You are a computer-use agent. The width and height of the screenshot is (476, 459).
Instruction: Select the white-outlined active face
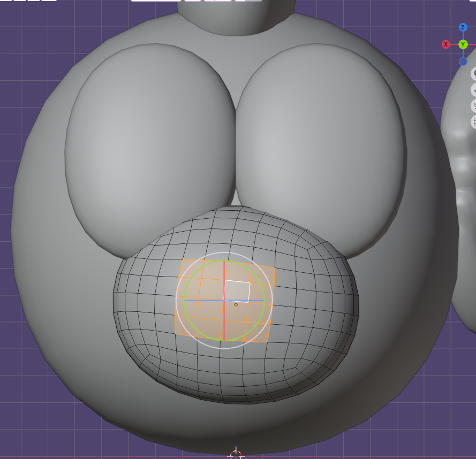[x=237, y=291]
